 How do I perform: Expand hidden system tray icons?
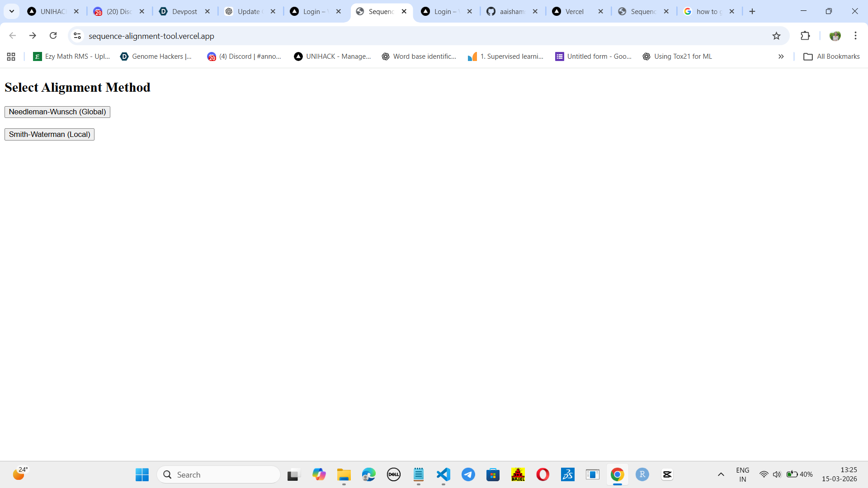point(721,474)
